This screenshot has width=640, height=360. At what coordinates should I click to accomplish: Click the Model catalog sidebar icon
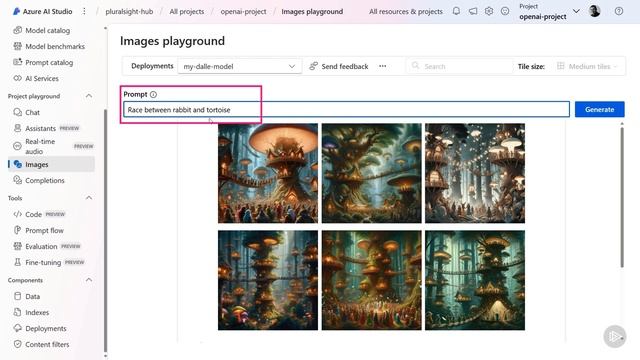point(18,30)
